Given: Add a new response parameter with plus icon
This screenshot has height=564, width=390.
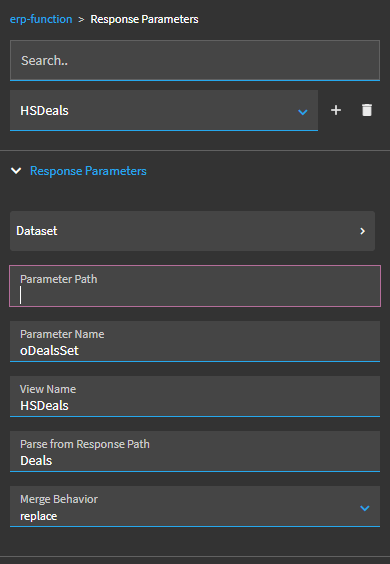Looking at the screenshot, I should (x=336, y=110).
